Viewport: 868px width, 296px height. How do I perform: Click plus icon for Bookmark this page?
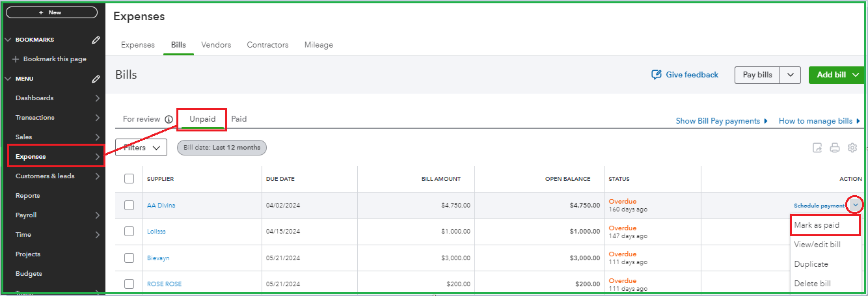tap(16, 59)
